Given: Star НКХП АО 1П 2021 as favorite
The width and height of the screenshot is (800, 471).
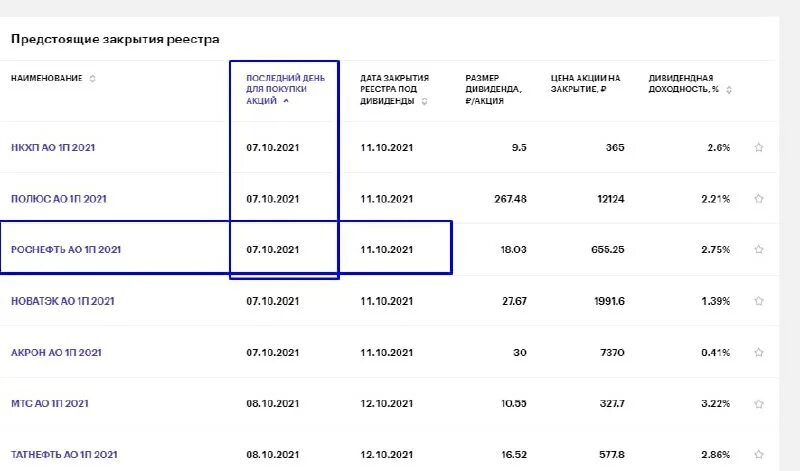Looking at the screenshot, I should coord(759,148).
